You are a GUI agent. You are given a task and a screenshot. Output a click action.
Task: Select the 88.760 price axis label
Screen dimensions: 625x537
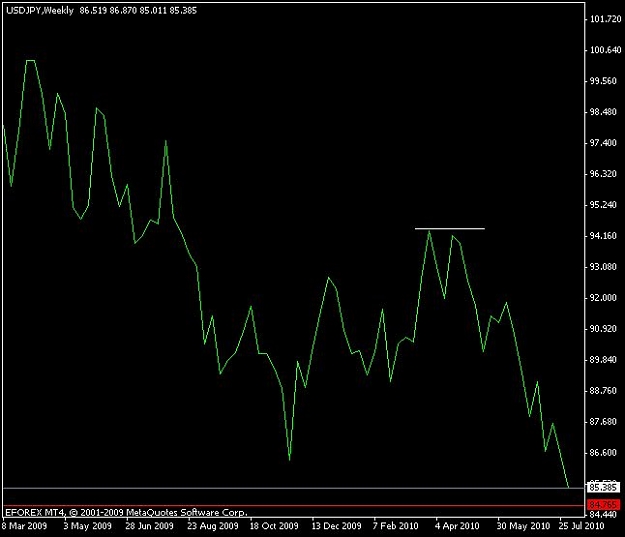[x=605, y=391]
